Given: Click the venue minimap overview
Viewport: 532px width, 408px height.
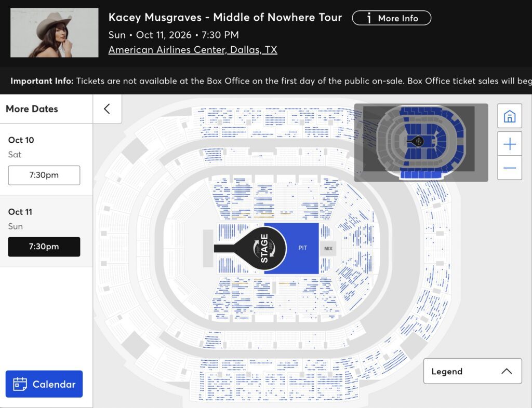Looking at the screenshot, I should point(421,142).
